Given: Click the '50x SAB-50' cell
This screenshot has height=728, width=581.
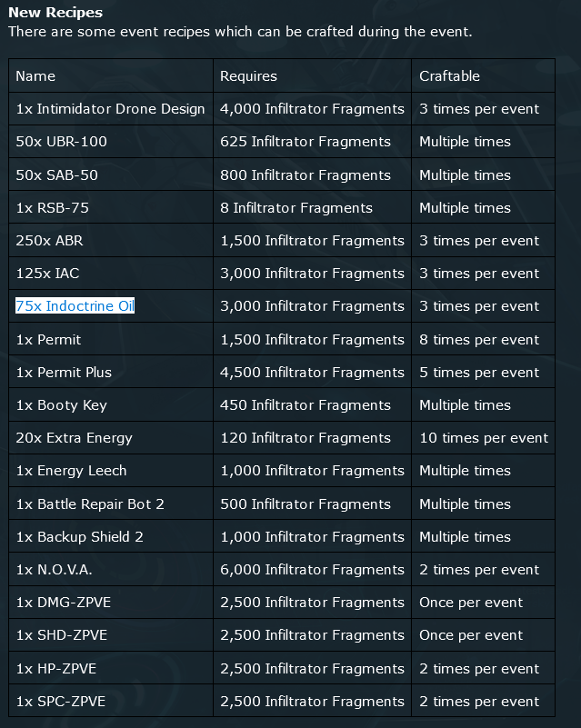Looking at the screenshot, I should (111, 175).
